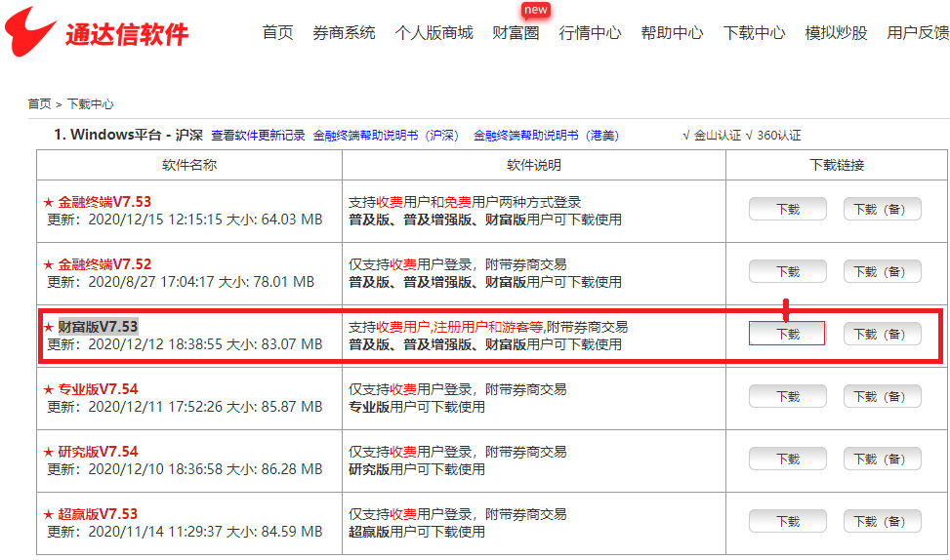Click the 研究版V7.54 software name
This screenshot has height=560, width=950.
click(98, 451)
